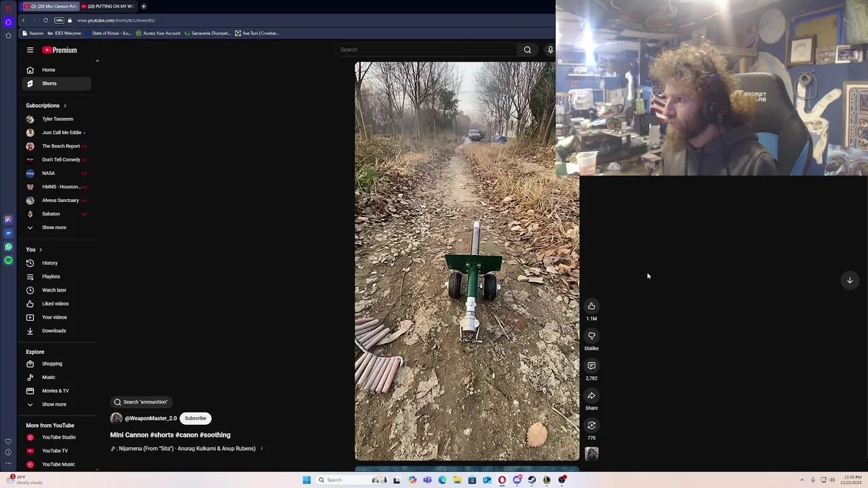
Task: Show hidden system tray icons
Action: 802,480
